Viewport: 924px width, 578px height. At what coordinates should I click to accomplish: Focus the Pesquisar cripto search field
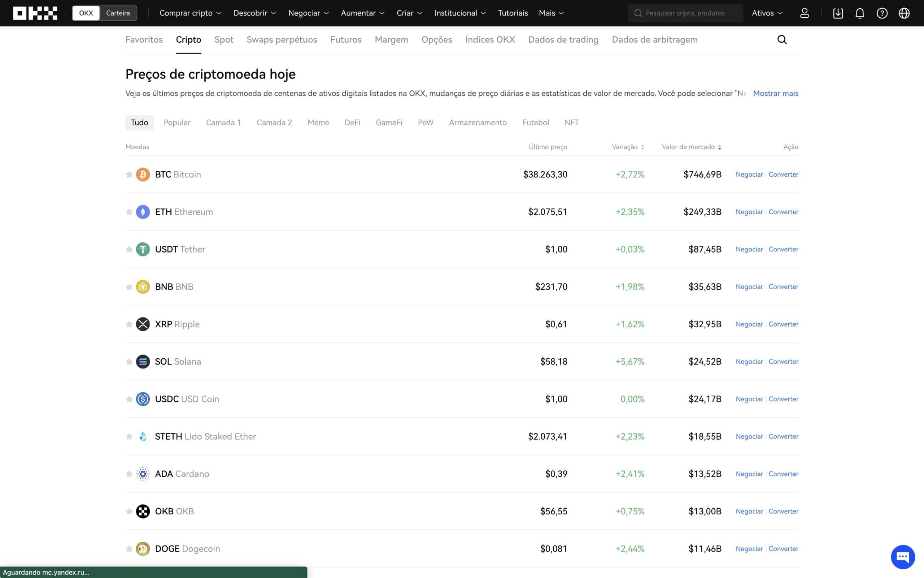(x=685, y=13)
